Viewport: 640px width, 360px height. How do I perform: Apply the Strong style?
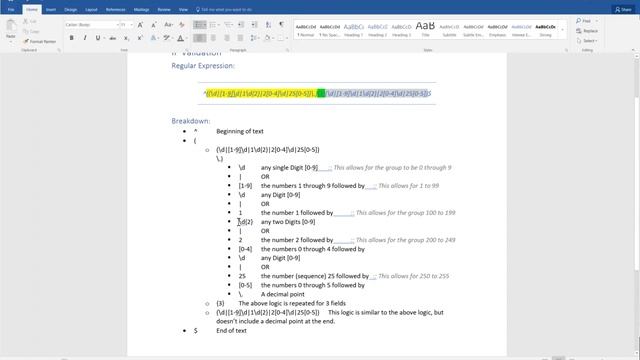pyautogui.click(x=545, y=30)
